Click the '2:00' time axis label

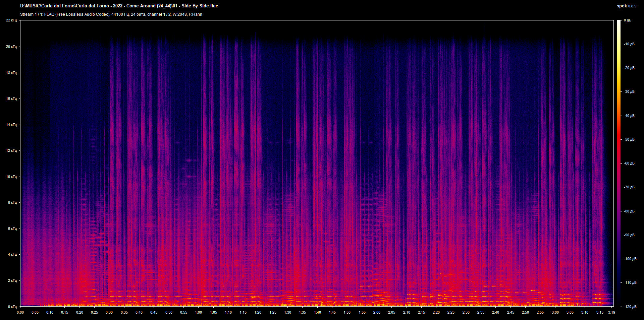click(377, 312)
